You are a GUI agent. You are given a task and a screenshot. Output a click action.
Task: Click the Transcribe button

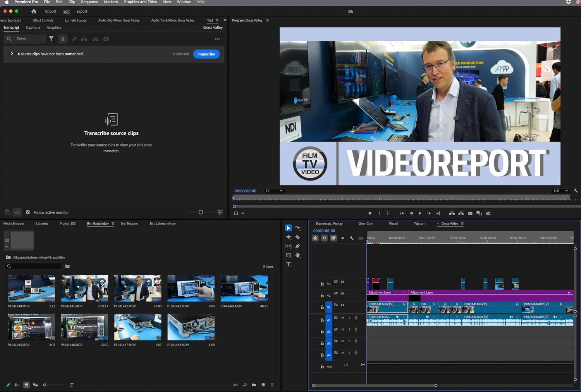click(206, 54)
